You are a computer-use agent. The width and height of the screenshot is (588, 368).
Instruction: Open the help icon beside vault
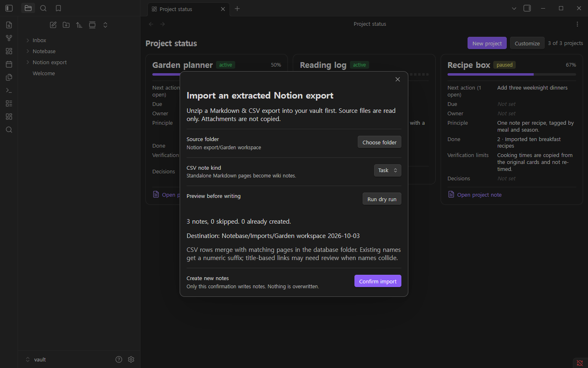pyautogui.click(x=119, y=359)
